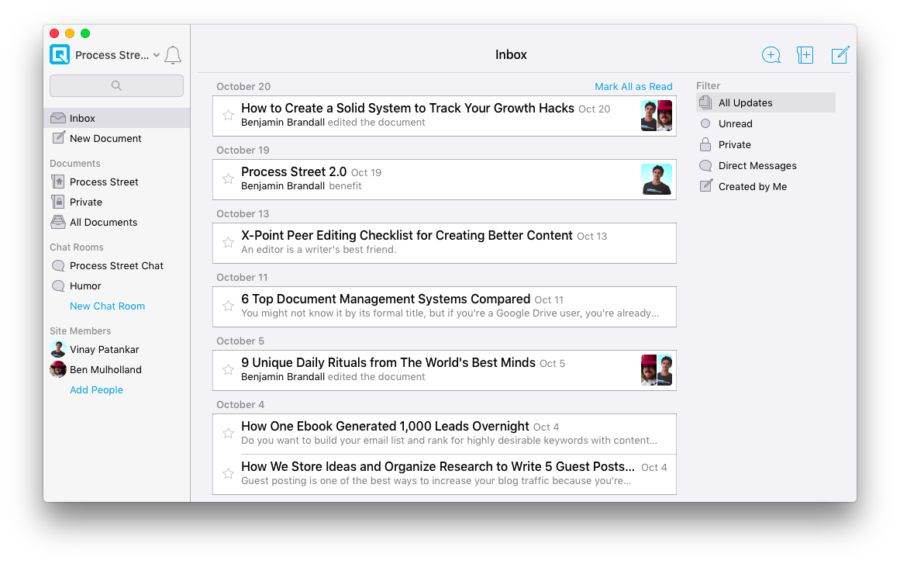This screenshot has width=900, height=564.
Task: Open Process Street Chat room
Action: pyautogui.click(x=117, y=266)
